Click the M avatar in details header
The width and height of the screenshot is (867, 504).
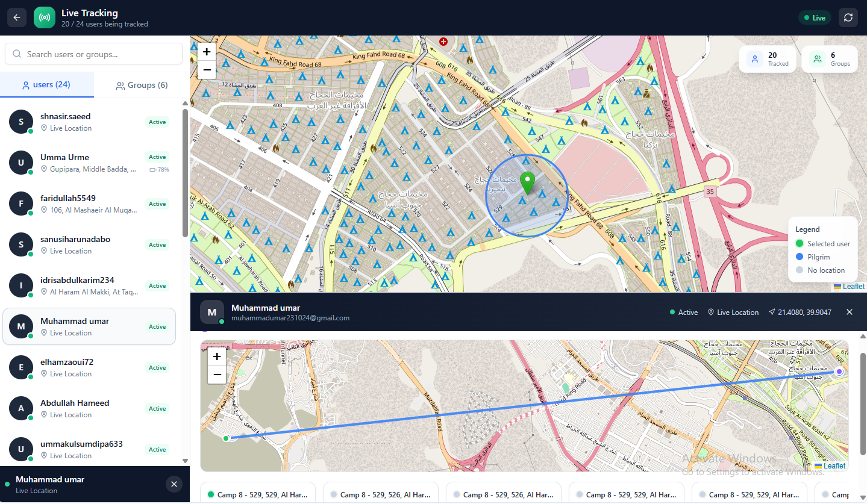[212, 313]
